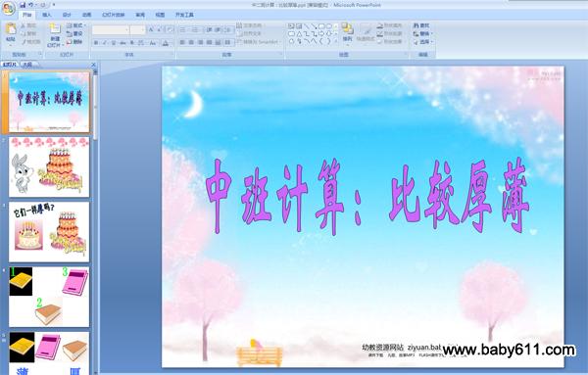Switch to the 审阅 (Review) ribbon tab

(140, 15)
